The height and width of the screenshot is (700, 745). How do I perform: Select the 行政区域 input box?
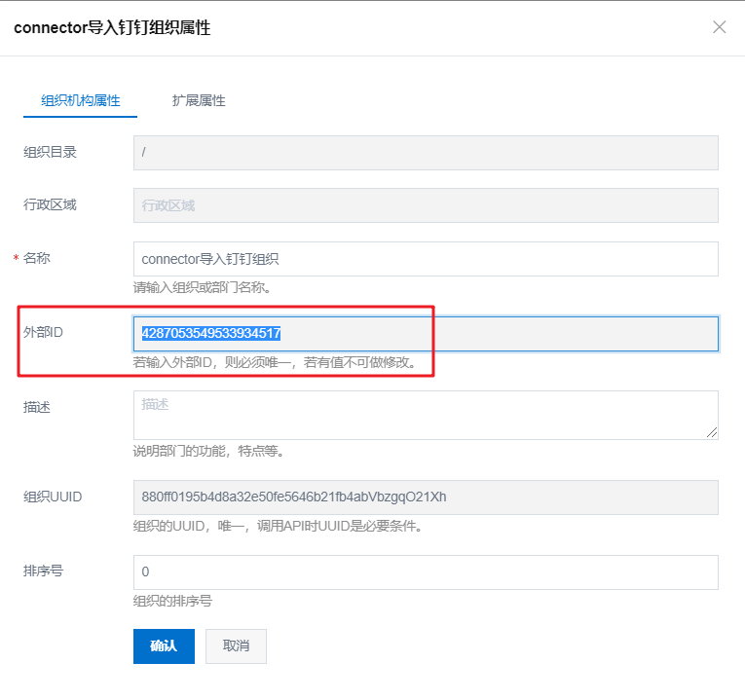426,205
